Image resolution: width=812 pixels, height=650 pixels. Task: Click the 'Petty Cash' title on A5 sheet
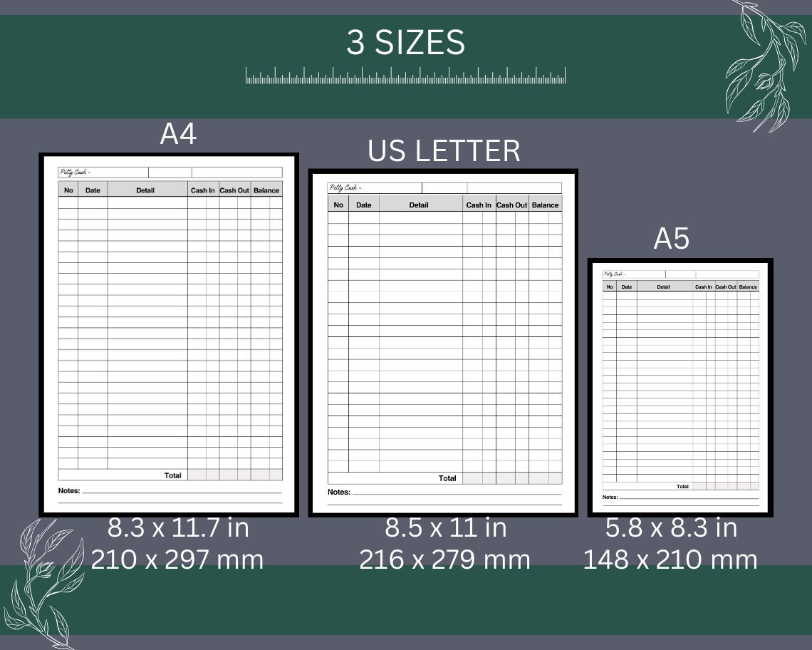click(614, 274)
